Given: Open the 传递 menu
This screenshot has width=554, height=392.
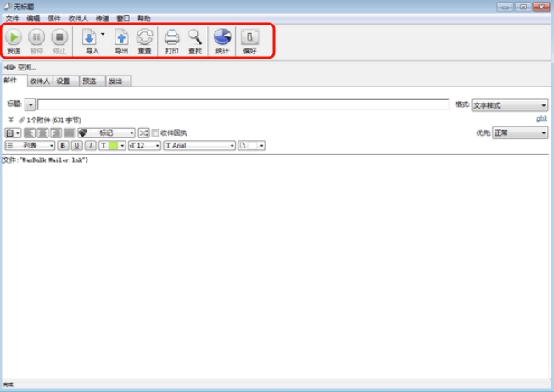Looking at the screenshot, I should click(102, 19).
